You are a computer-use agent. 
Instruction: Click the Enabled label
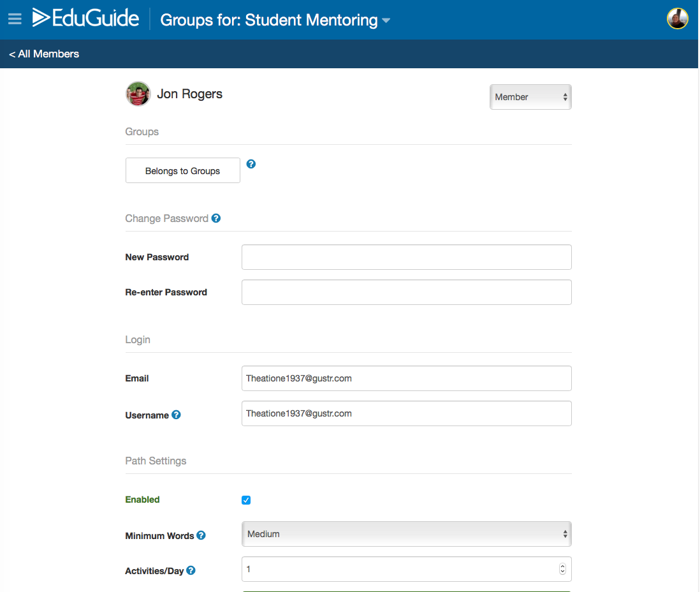coord(142,500)
